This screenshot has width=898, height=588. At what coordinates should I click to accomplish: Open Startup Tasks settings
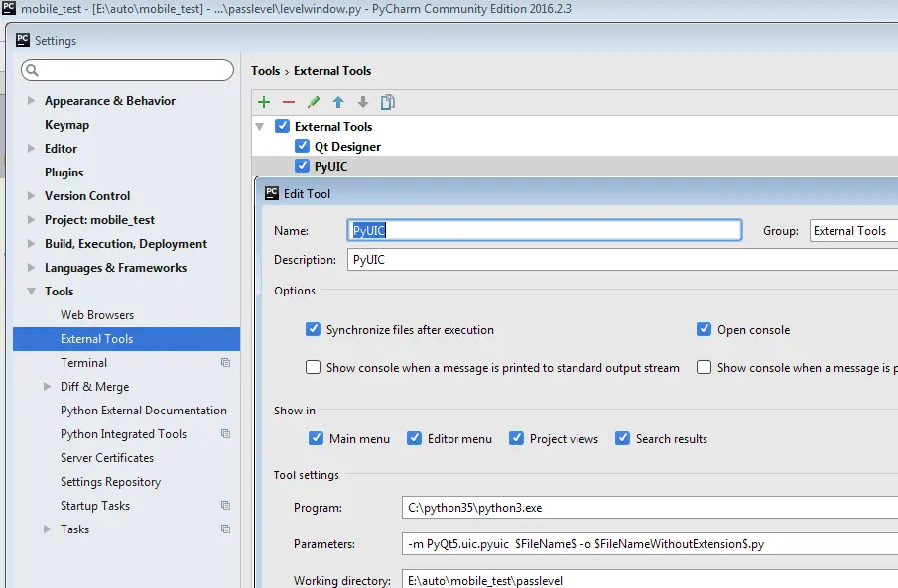95,506
